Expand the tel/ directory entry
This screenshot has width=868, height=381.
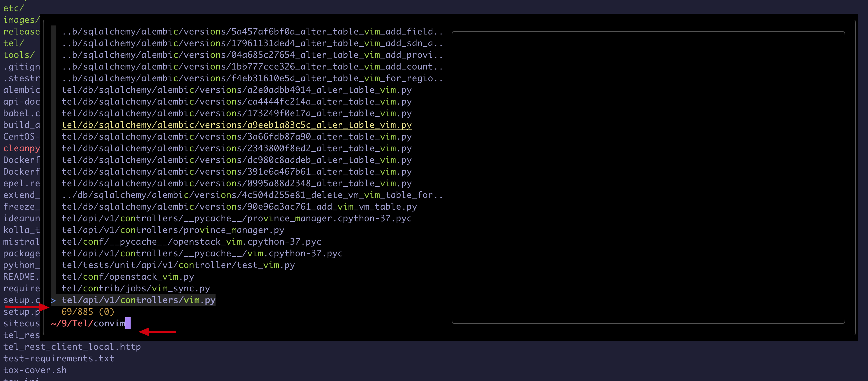14,43
